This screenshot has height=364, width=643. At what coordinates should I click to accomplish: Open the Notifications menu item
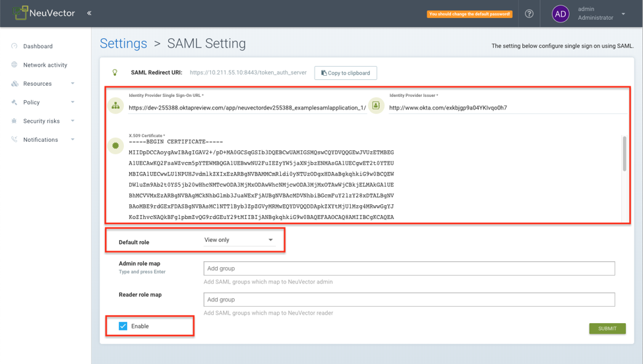[41, 140]
